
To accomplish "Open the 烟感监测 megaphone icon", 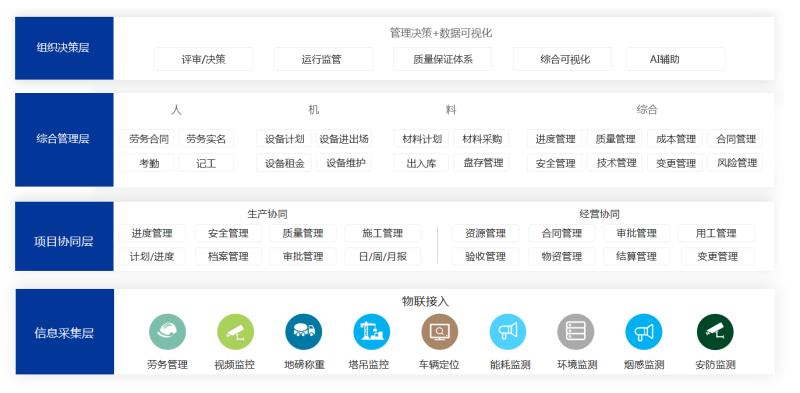I will (644, 332).
